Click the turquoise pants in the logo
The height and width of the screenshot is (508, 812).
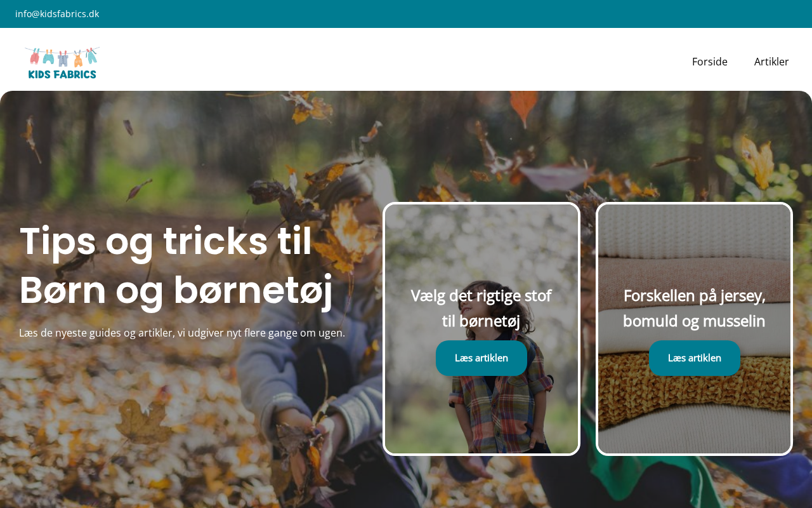pos(48,58)
